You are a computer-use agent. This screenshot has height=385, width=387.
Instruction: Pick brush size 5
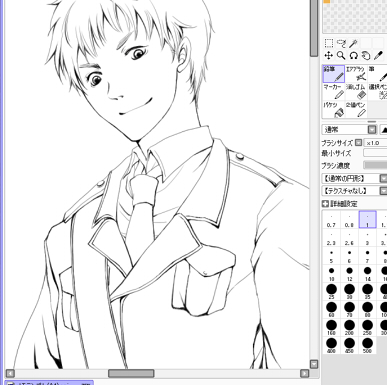tap(331, 256)
